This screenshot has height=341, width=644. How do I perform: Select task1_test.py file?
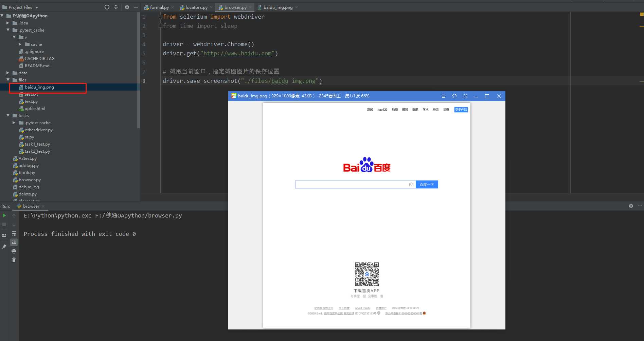tap(37, 144)
